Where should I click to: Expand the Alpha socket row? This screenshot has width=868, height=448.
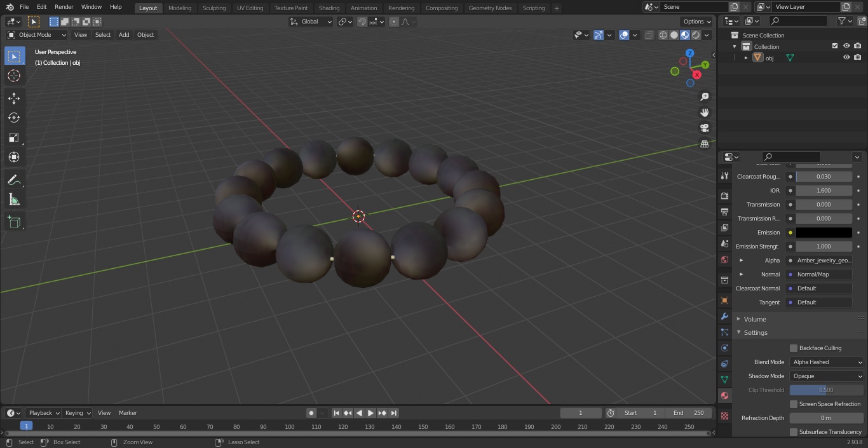741,261
